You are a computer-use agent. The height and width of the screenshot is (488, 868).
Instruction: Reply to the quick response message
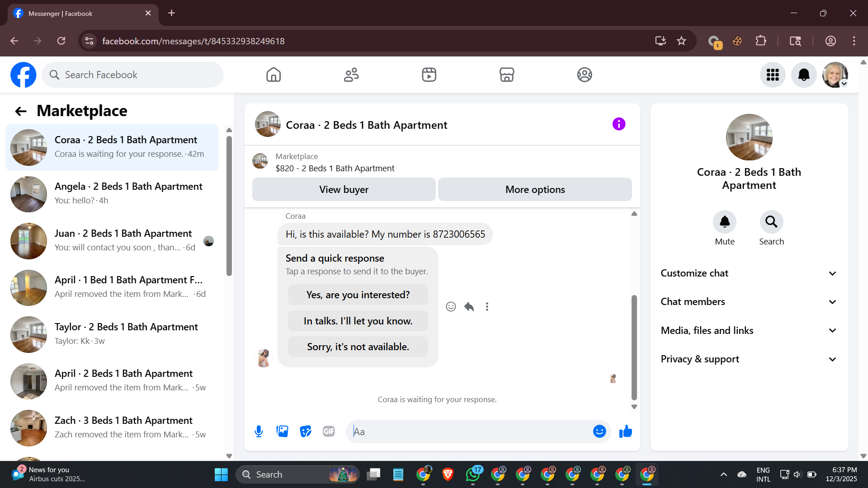[469, 307]
